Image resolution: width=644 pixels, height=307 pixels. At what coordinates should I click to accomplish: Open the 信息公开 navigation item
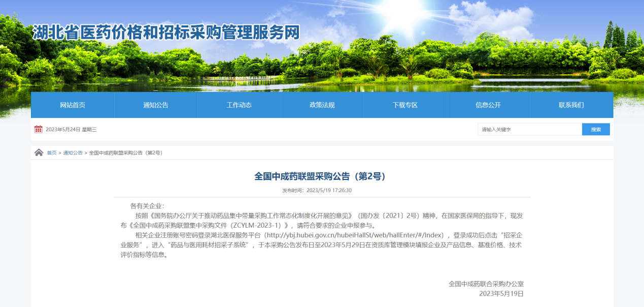pyautogui.click(x=488, y=105)
